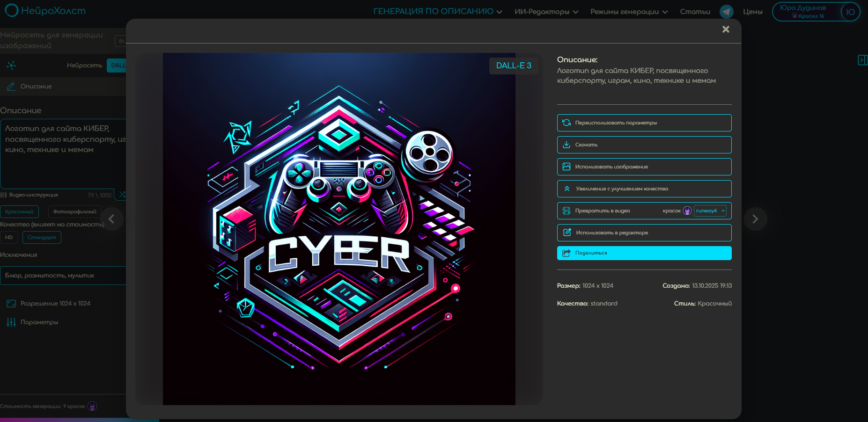868x422 pixels.
Task: Select the Стандарт quality option
Action: click(x=42, y=237)
